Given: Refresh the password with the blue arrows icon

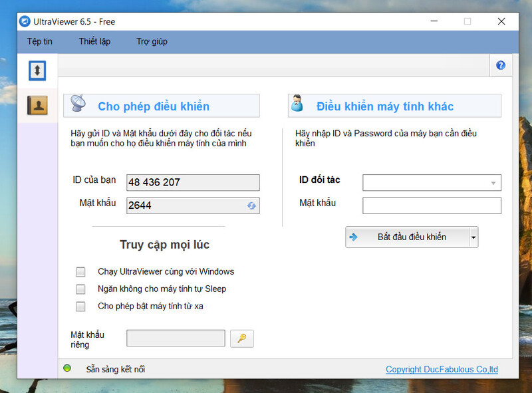Looking at the screenshot, I should 251,205.
